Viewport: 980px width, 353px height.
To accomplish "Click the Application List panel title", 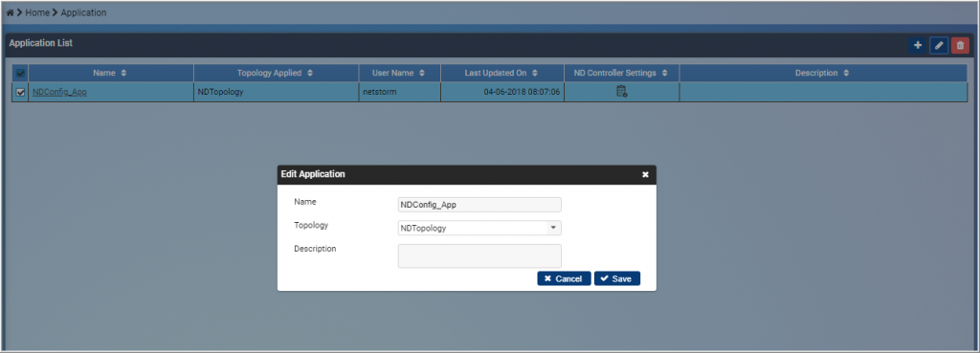I will [40, 43].
